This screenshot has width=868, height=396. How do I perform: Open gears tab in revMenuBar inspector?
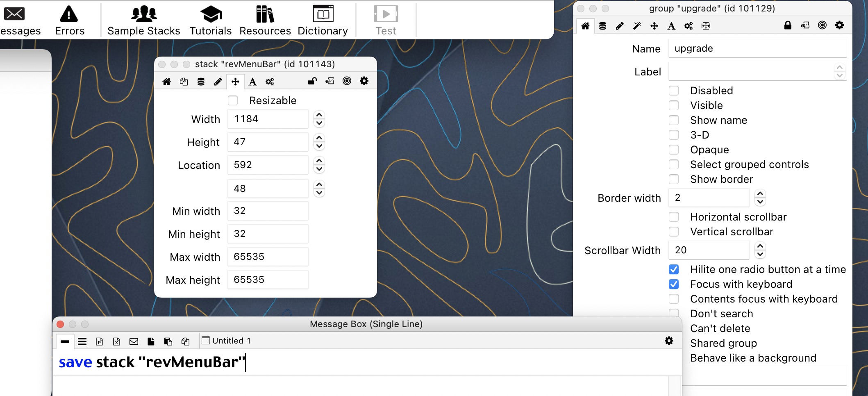coord(270,82)
